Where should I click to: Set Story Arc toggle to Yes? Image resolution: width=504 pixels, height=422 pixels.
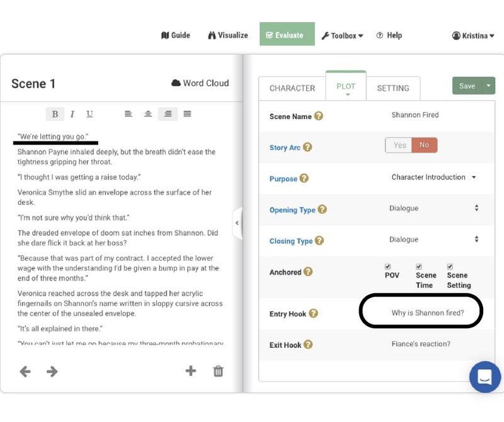[399, 145]
